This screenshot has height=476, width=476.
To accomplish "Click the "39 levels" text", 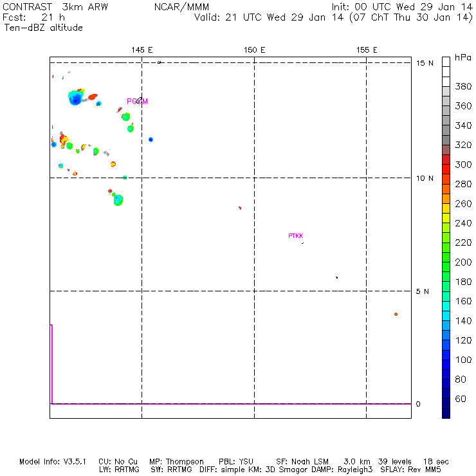I will click(x=395, y=462).
